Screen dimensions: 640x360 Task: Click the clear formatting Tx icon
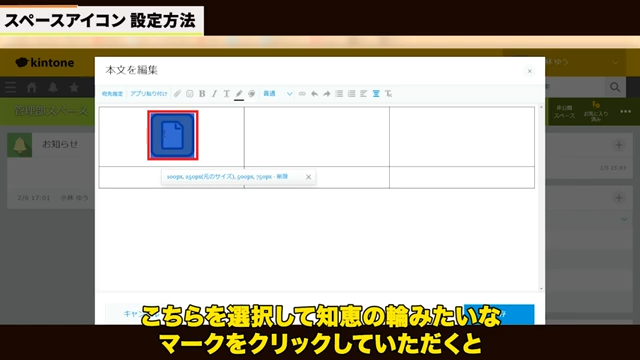coord(389,94)
